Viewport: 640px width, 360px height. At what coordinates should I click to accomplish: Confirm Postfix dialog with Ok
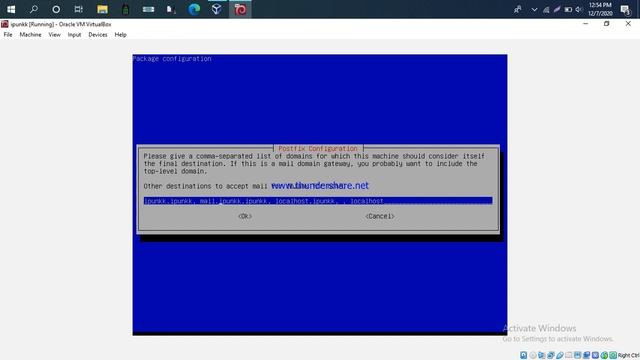(245, 216)
